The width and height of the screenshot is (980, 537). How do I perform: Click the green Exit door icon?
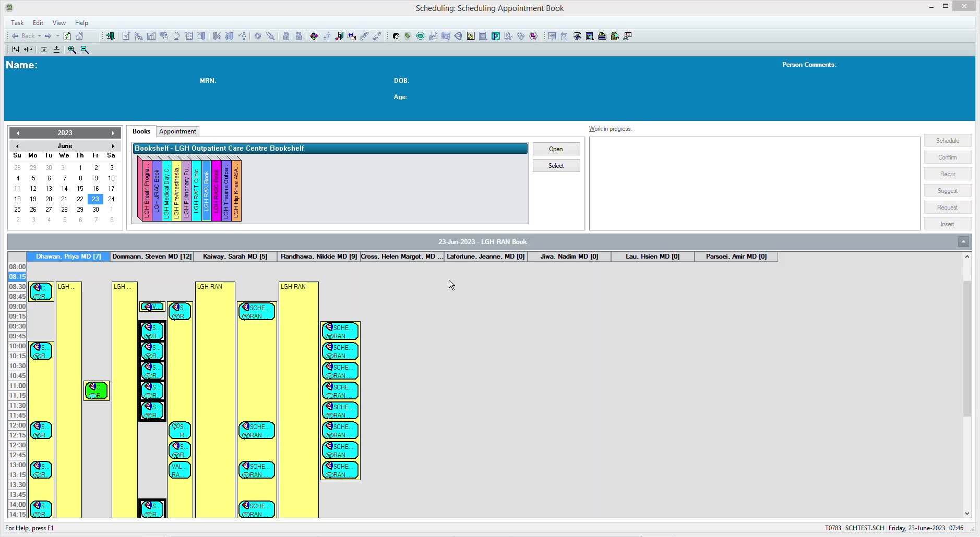click(110, 36)
